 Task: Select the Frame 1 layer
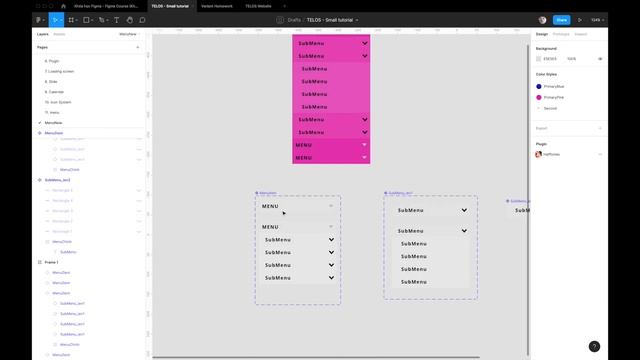pos(51,262)
